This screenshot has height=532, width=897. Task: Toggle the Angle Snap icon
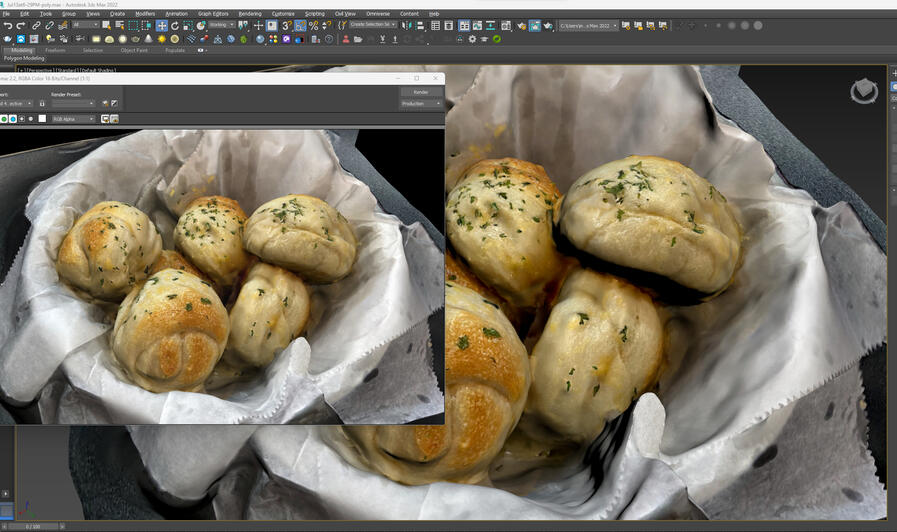coord(299,25)
